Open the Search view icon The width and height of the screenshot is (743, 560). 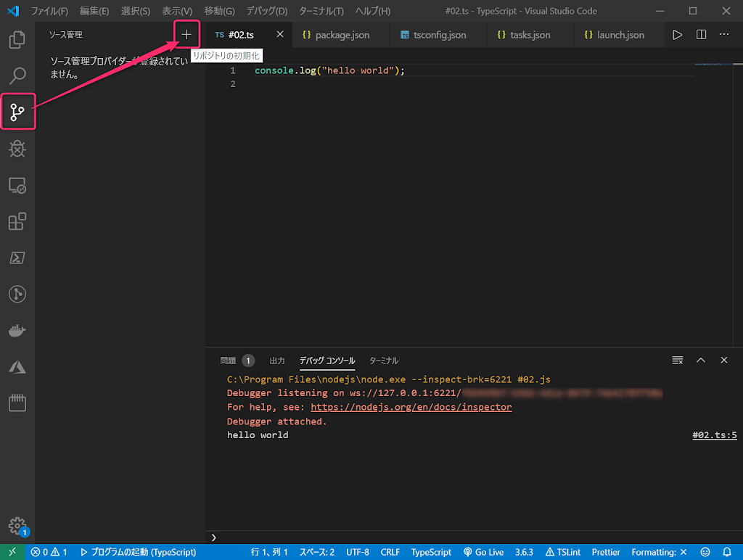(17, 75)
